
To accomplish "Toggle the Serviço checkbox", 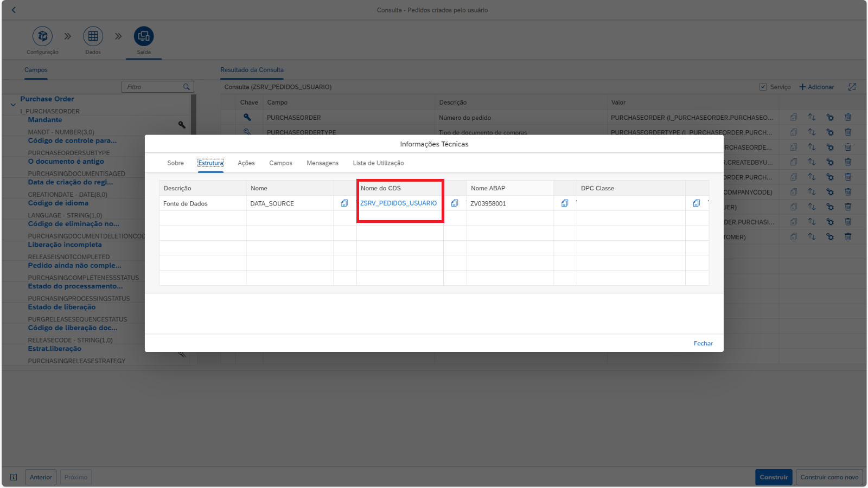I will pos(763,87).
